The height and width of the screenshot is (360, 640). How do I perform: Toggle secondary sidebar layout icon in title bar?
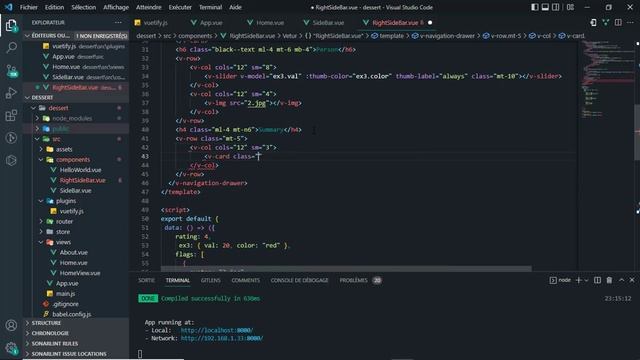[556, 7]
